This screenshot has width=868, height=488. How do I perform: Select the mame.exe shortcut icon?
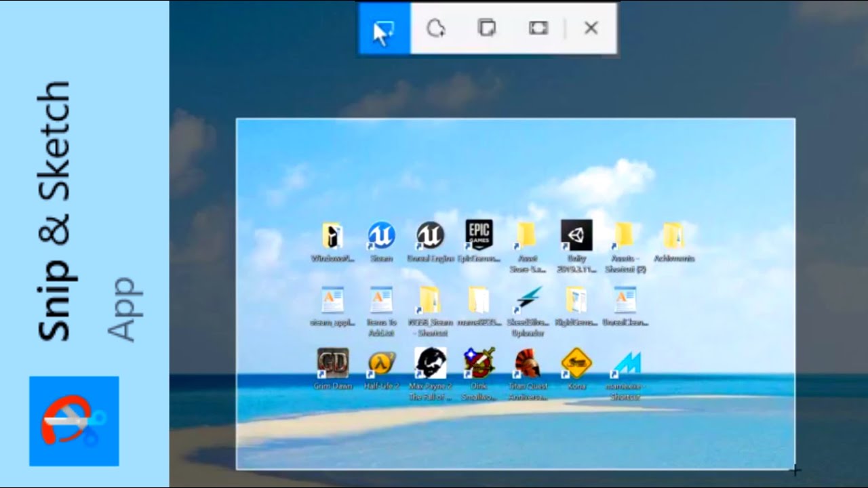pos(625,374)
